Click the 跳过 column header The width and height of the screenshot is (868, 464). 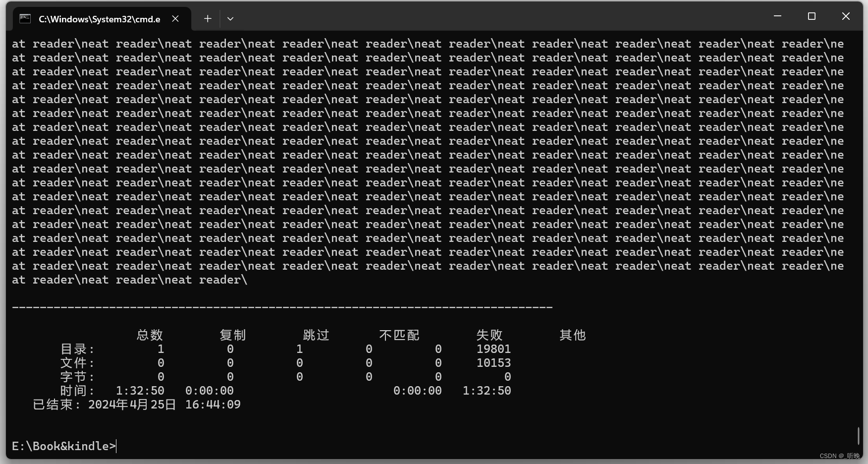pyautogui.click(x=316, y=335)
